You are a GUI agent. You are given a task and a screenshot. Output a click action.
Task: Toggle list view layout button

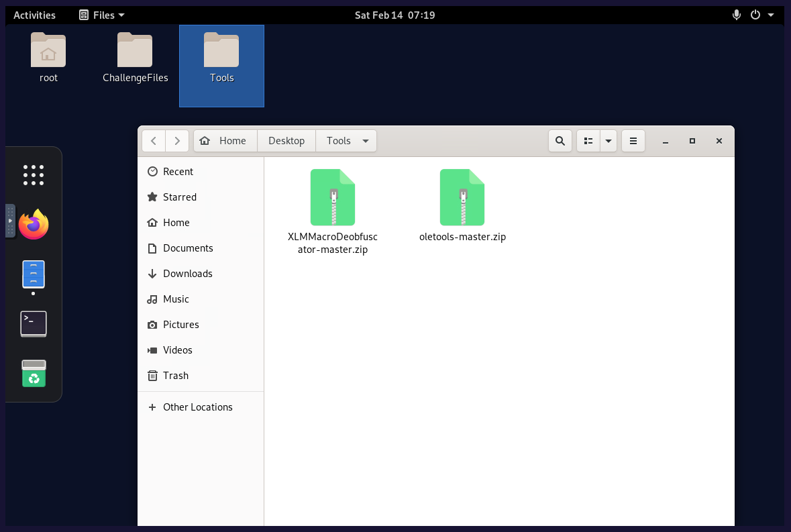point(588,141)
